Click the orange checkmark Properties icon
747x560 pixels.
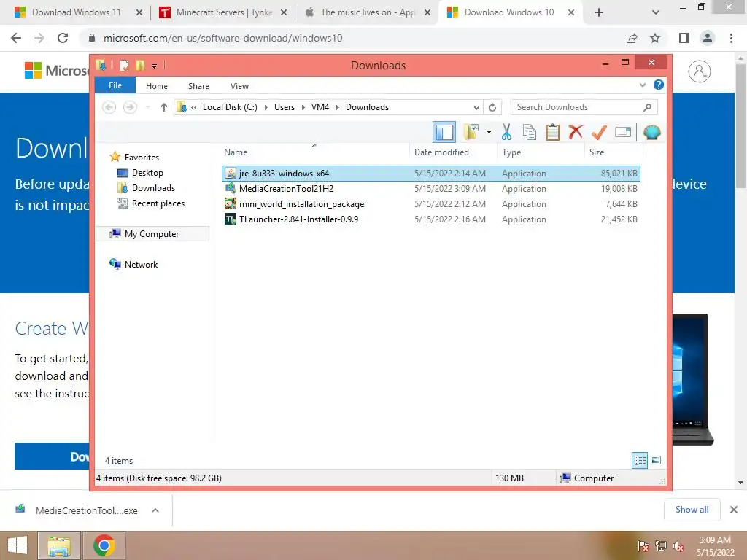coord(599,132)
